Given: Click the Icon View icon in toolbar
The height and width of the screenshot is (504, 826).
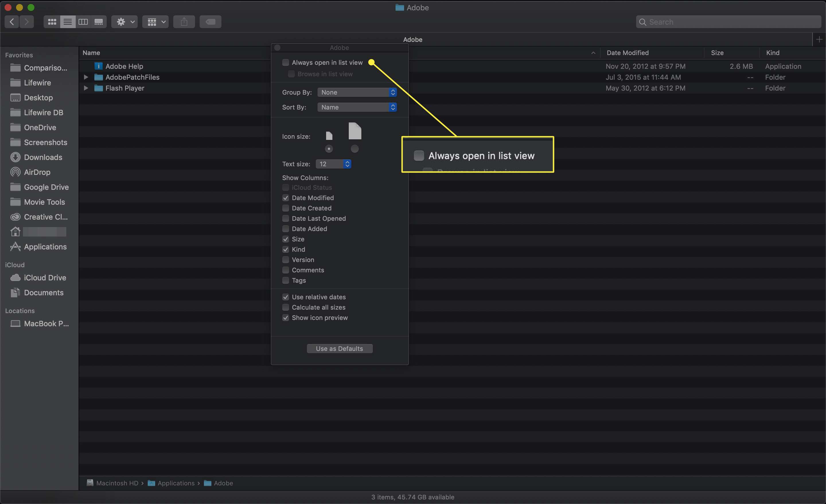Looking at the screenshot, I should tap(51, 22).
